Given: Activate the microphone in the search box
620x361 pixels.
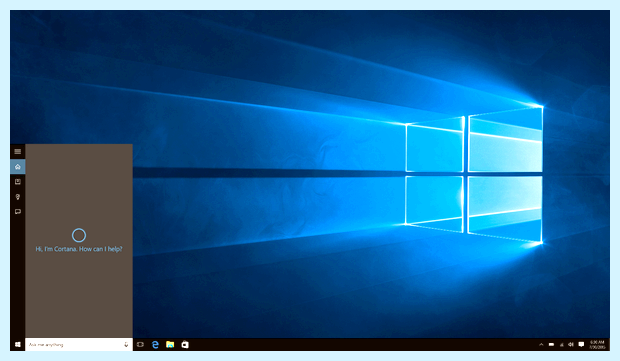Looking at the screenshot, I should [126, 344].
